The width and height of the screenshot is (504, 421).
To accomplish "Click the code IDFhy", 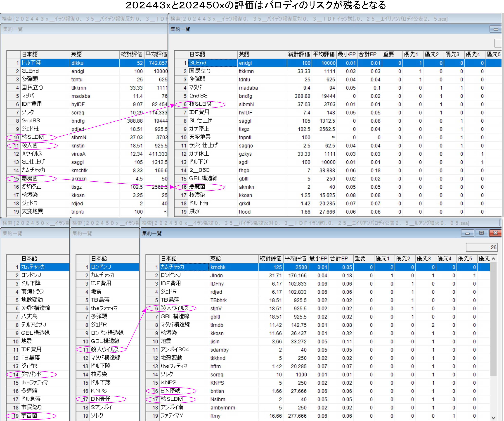I will [217, 284].
